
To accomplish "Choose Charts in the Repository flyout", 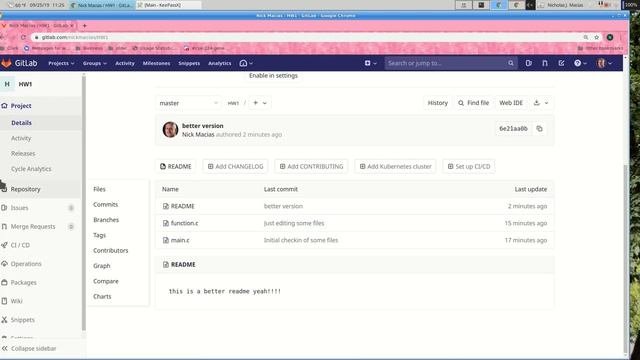I will click(x=102, y=297).
